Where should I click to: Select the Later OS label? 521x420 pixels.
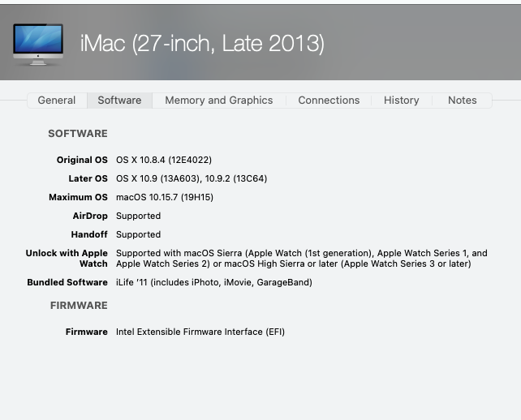[x=88, y=178]
